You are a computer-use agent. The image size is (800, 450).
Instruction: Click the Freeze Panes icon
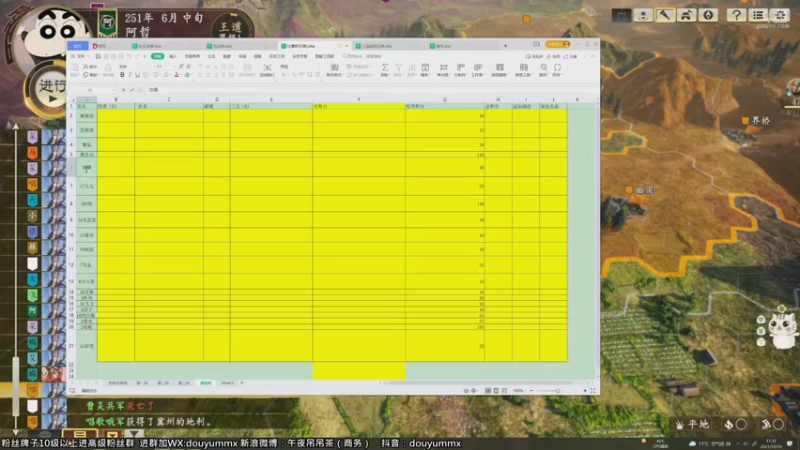tap(500, 67)
